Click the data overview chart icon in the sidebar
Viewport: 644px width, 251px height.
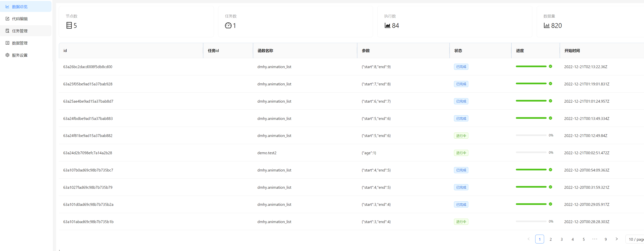(x=8, y=7)
